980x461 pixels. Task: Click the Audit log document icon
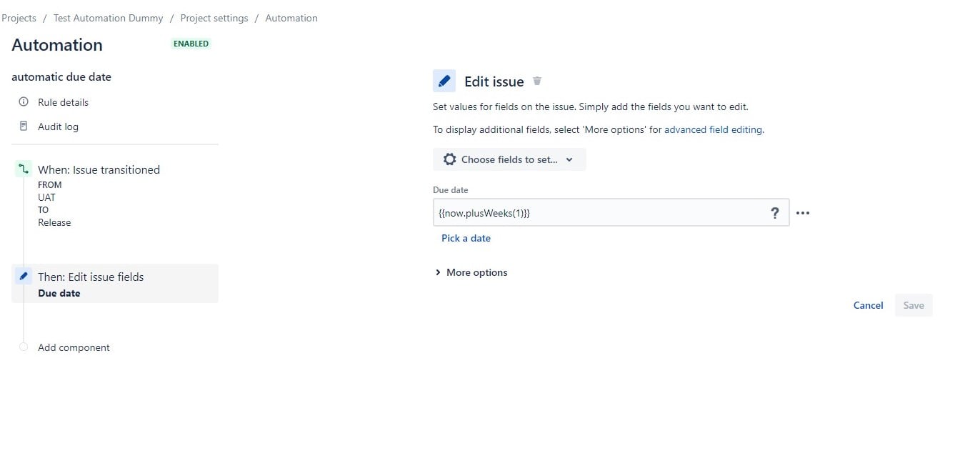[24, 127]
